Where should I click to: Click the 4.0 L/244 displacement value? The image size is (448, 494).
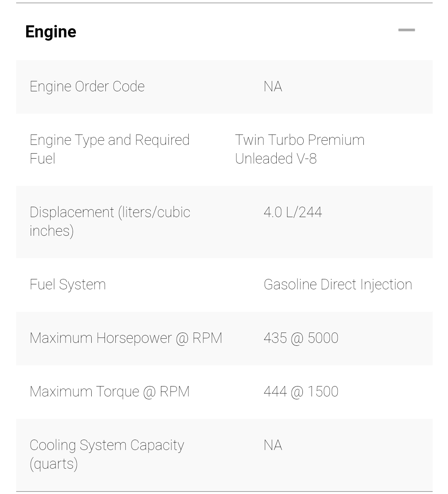tap(293, 212)
